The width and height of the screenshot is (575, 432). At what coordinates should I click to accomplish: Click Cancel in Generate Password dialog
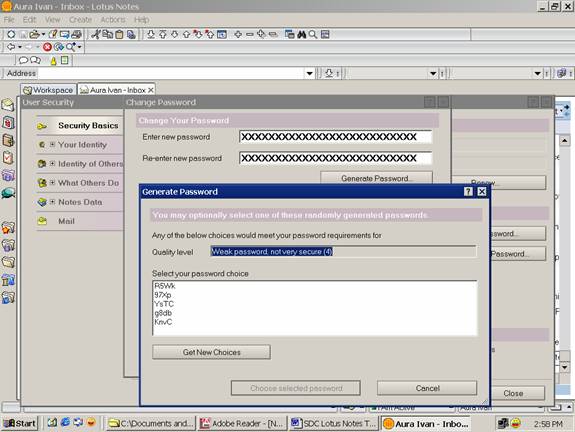click(x=427, y=388)
